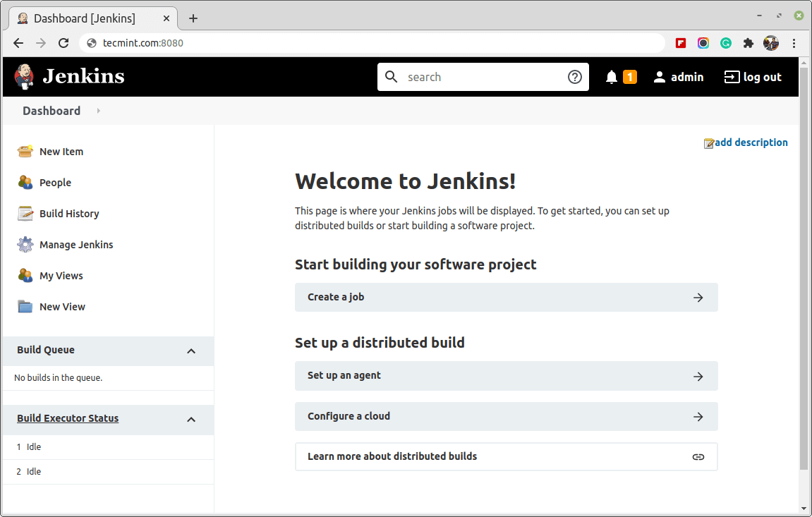The image size is (812, 517).
Task: Click the address bar showing tecmint.com:8080
Action: coord(372,43)
